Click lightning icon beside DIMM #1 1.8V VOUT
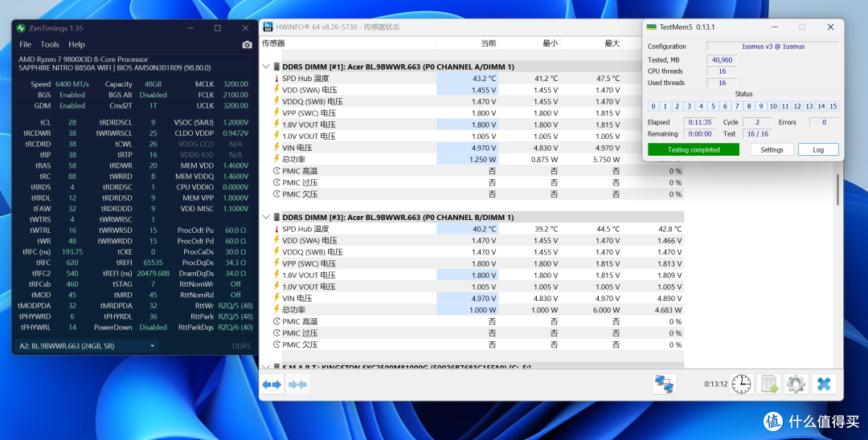This screenshot has width=868, height=440. [276, 124]
